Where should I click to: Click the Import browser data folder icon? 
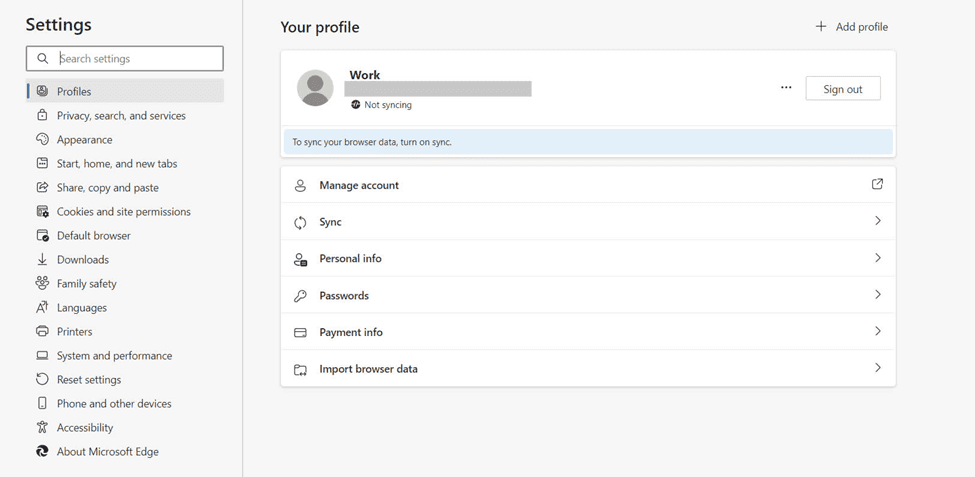(x=300, y=370)
